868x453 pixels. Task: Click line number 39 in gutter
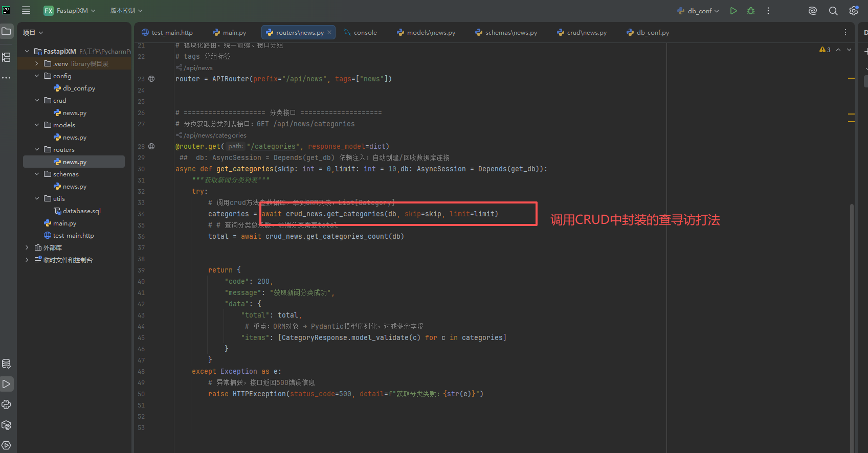[141, 270]
